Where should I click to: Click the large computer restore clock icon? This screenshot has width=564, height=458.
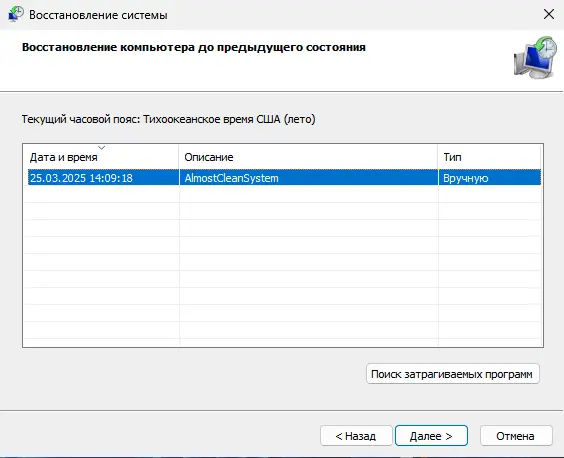(x=535, y=57)
